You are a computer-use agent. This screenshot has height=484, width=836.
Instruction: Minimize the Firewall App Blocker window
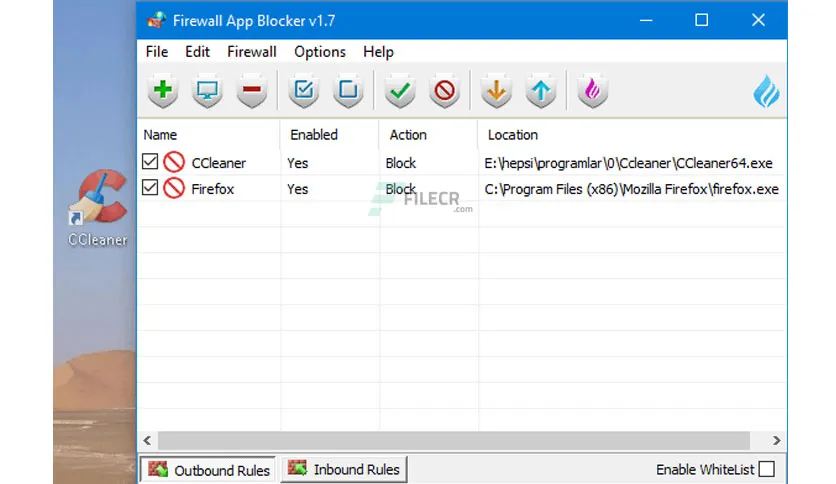click(646, 20)
